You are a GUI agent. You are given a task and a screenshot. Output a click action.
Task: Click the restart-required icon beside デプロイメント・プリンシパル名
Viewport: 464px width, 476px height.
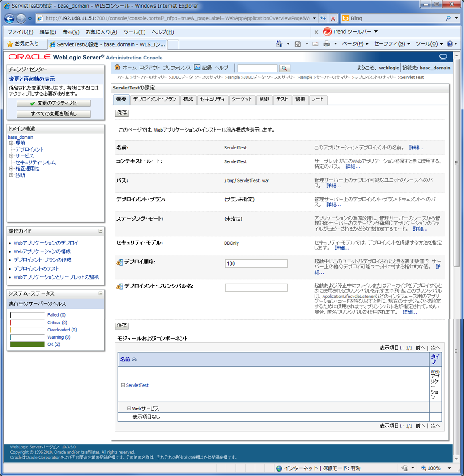click(x=119, y=287)
